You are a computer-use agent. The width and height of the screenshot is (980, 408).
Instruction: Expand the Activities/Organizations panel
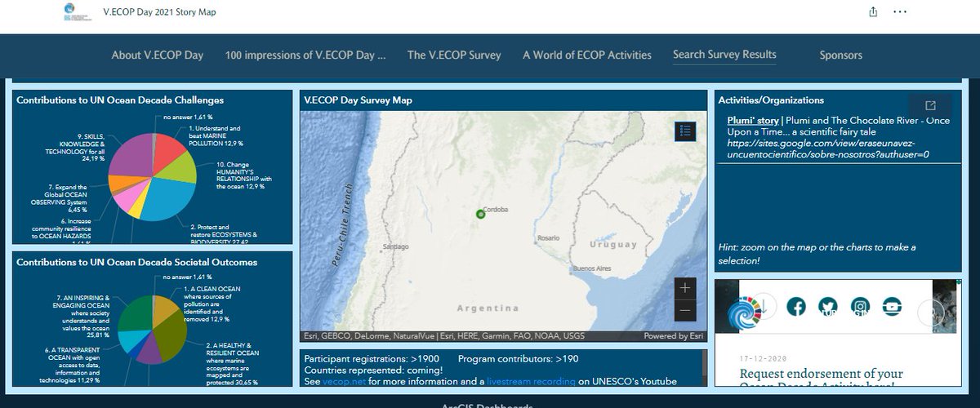[x=930, y=105]
